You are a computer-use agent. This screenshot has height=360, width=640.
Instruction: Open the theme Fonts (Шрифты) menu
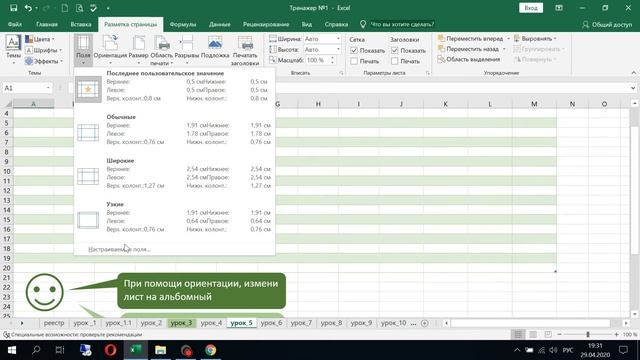(43, 50)
